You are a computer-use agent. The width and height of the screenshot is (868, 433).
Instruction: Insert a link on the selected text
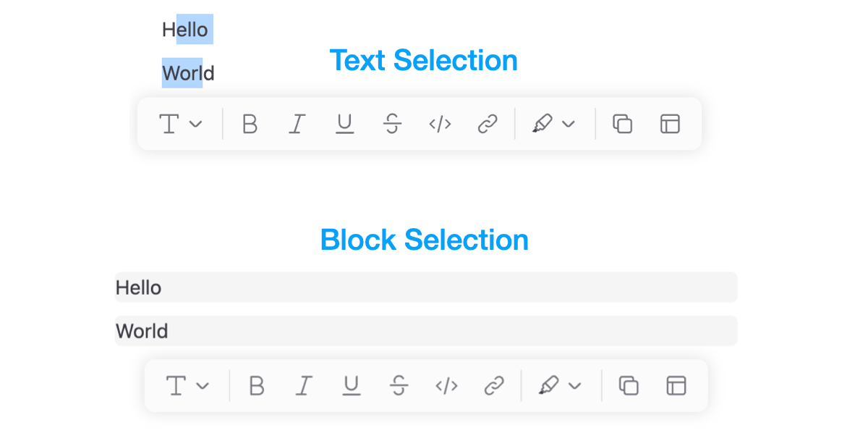pos(487,124)
